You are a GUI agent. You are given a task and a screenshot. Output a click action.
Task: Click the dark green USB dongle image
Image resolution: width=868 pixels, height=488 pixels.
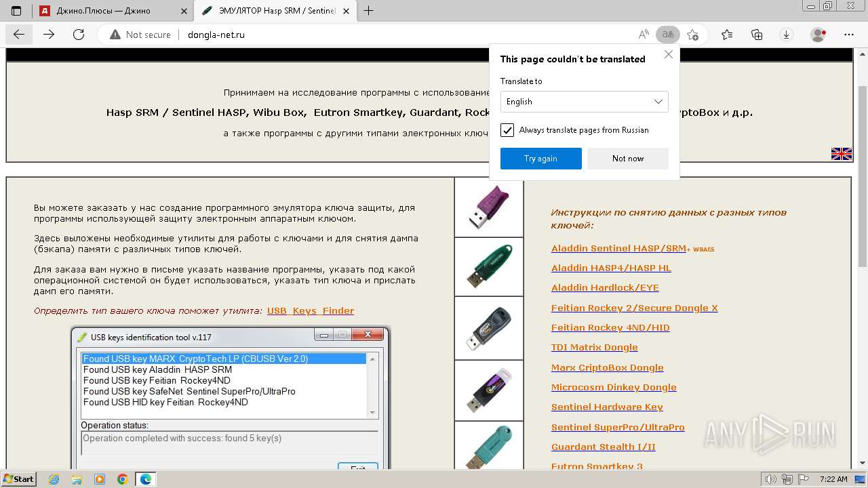(488, 266)
